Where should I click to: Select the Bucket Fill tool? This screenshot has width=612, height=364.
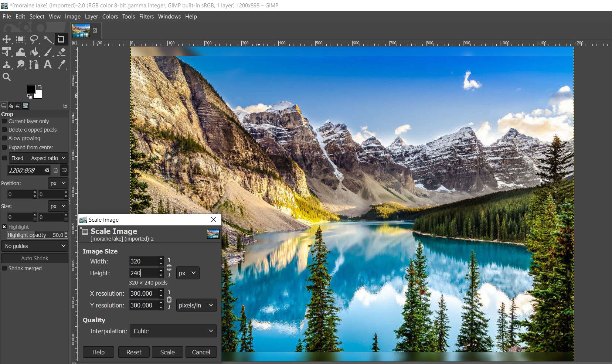(34, 52)
